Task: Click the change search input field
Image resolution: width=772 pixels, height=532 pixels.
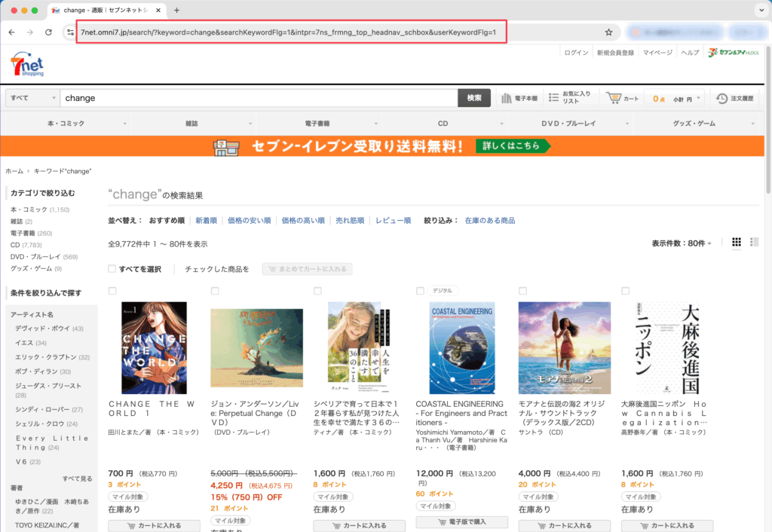Action: click(259, 98)
